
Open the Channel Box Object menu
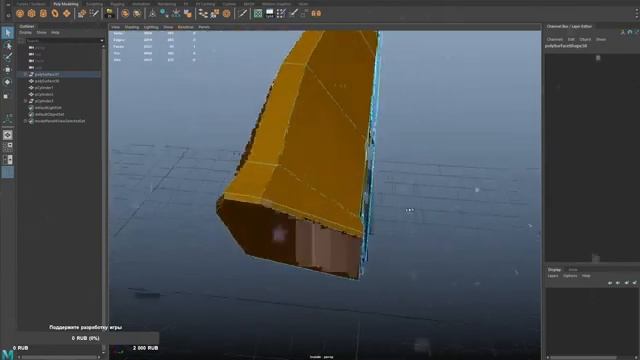[x=585, y=40]
